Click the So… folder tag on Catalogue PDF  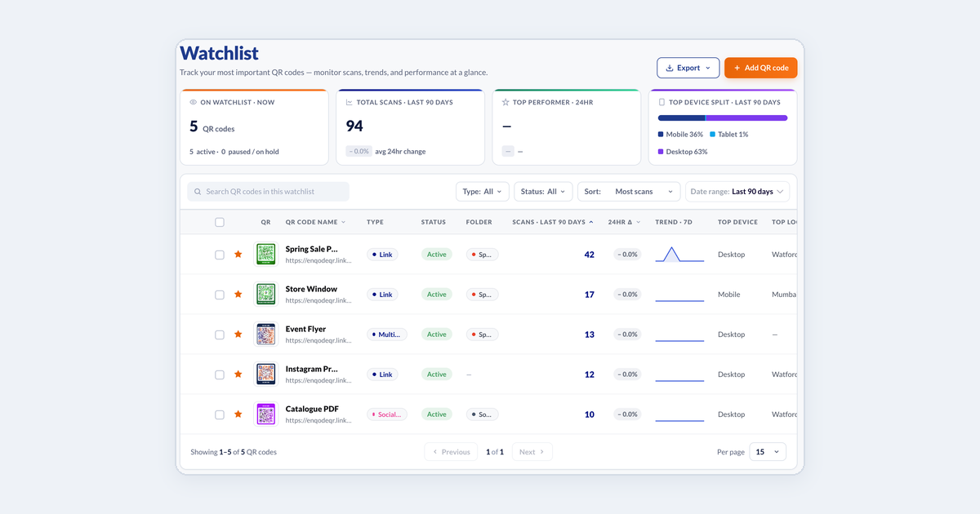pyautogui.click(x=482, y=414)
